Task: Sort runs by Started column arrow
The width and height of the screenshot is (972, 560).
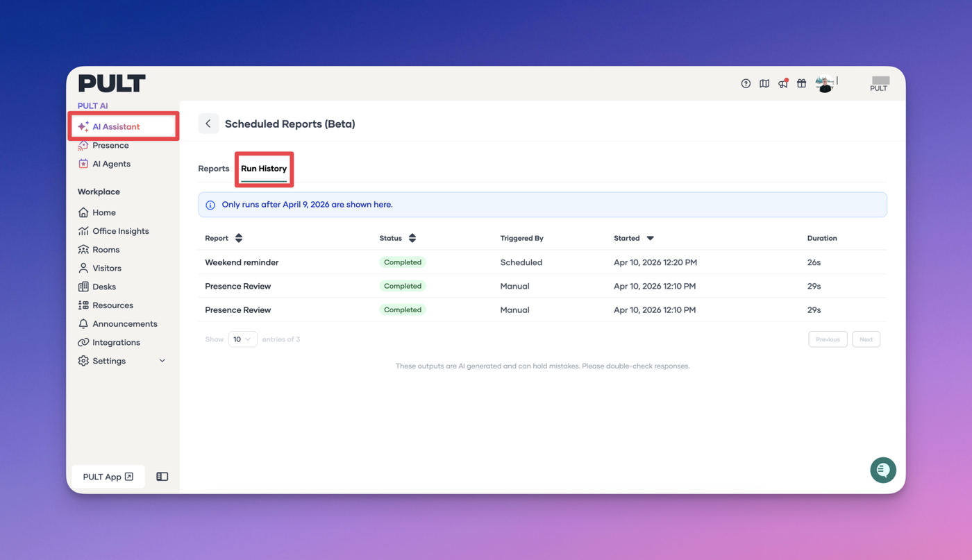Action: [x=650, y=238]
